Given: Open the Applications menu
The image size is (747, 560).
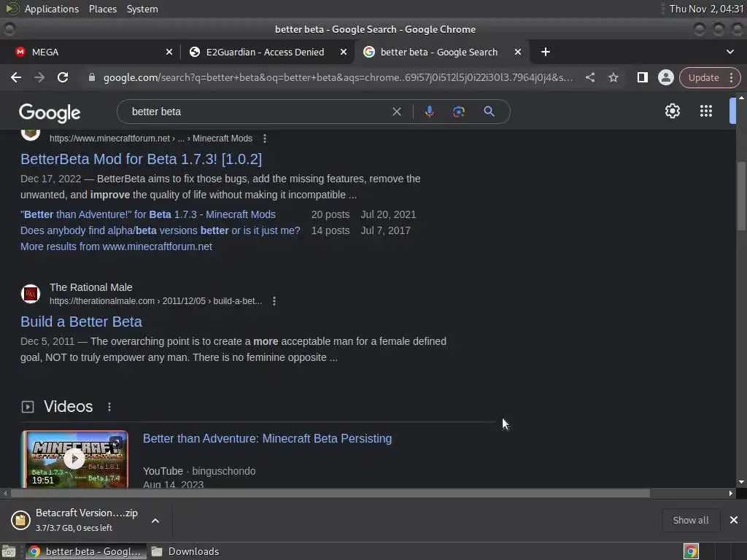Looking at the screenshot, I should click(52, 9).
